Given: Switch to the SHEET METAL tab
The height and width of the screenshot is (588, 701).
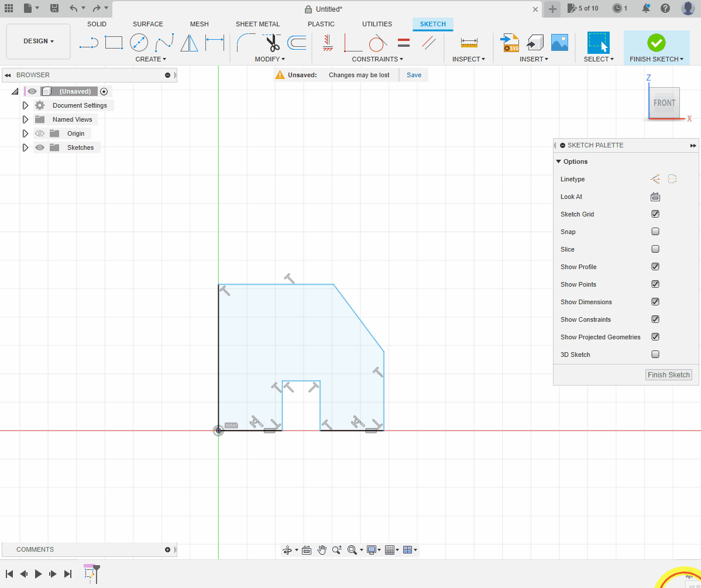Looking at the screenshot, I should 257,24.
